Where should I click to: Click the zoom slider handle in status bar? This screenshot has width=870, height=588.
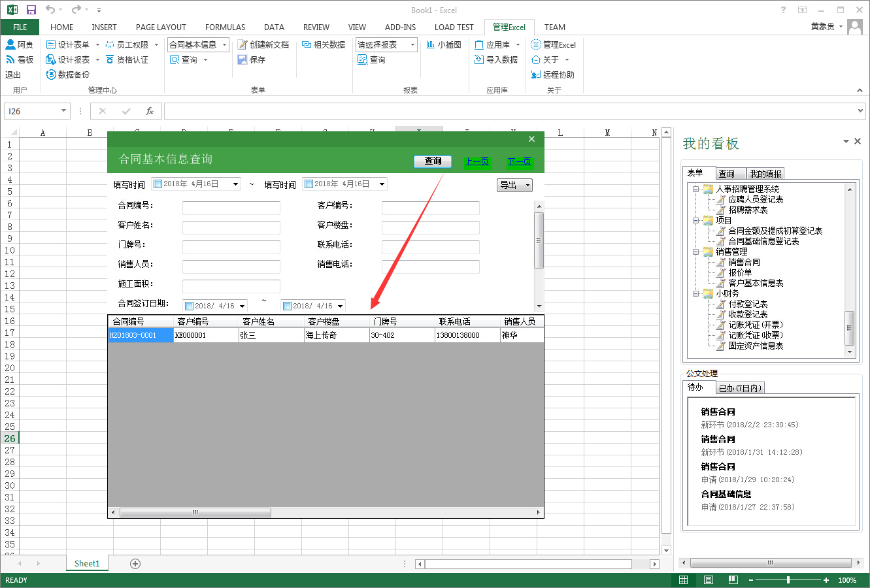coord(788,580)
